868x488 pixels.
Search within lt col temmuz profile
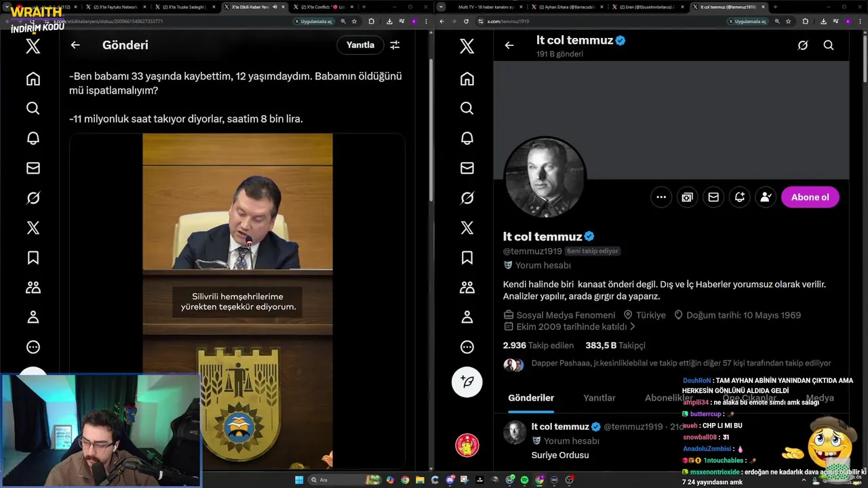tap(829, 45)
